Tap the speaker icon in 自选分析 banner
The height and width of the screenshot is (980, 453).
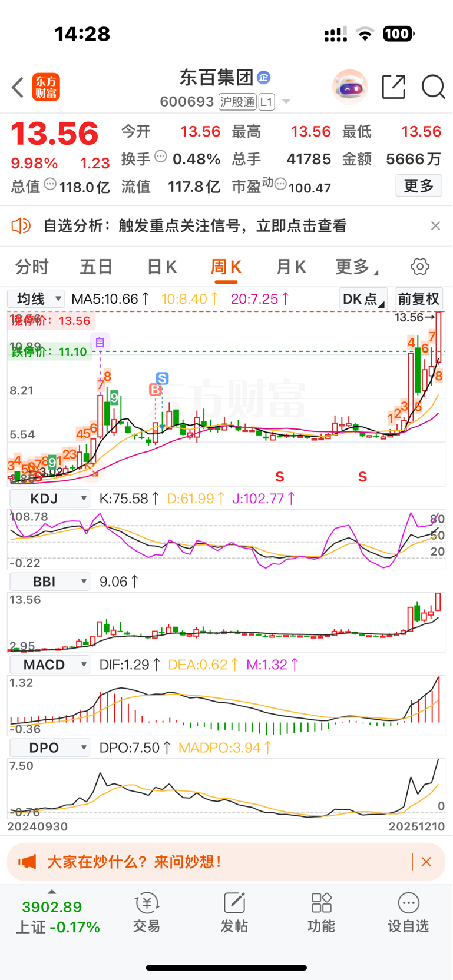21,225
